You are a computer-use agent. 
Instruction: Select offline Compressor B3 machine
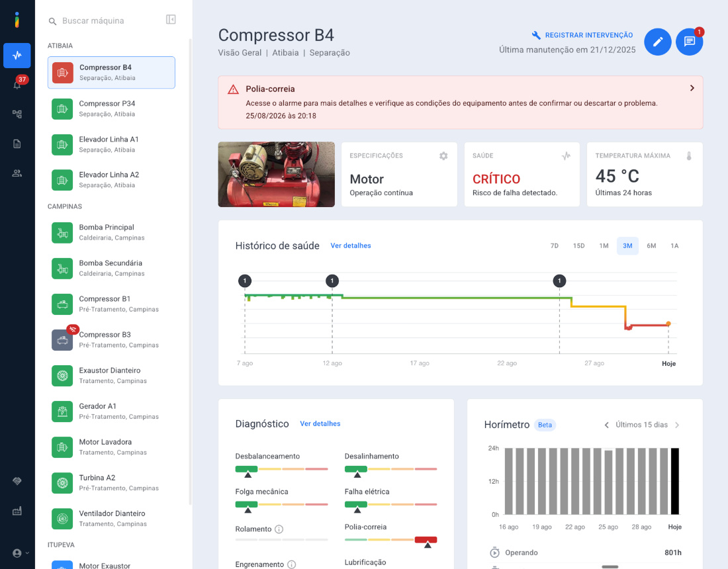pos(111,339)
